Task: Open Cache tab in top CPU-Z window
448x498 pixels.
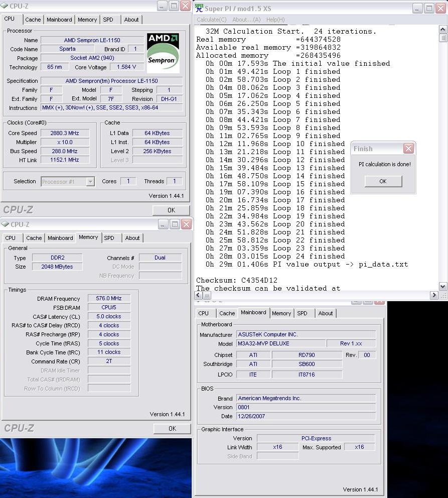Action: 33,20
